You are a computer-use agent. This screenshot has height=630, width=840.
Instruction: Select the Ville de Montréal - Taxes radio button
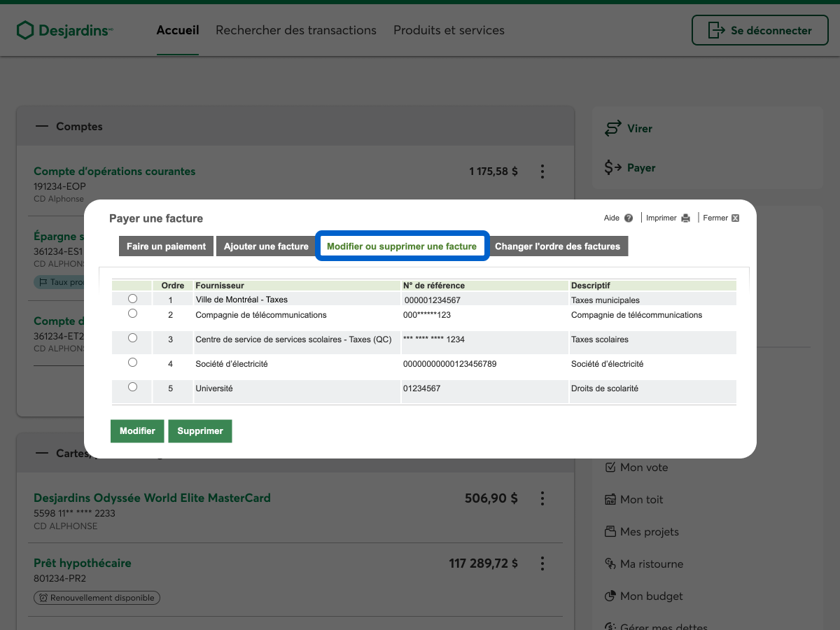point(133,299)
